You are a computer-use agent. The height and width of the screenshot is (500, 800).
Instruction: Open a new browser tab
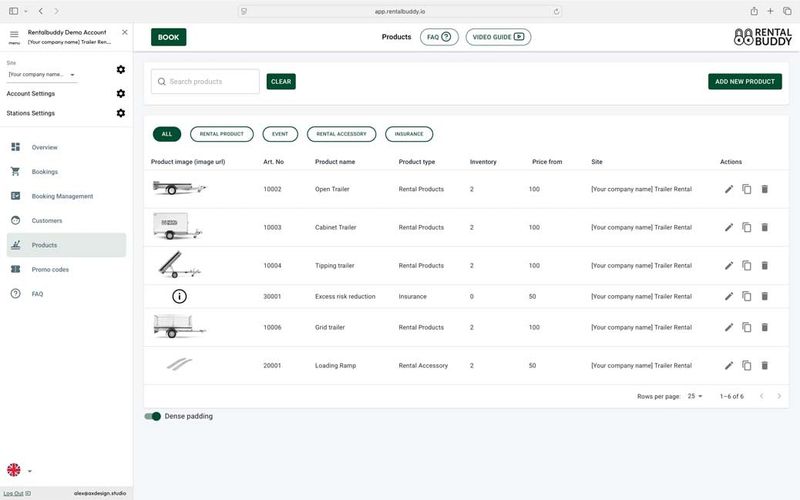[x=770, y=11]
